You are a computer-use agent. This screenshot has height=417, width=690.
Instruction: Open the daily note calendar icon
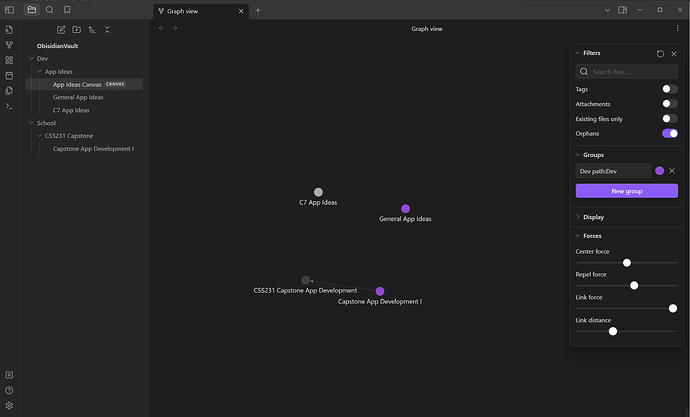click(9, 75)
